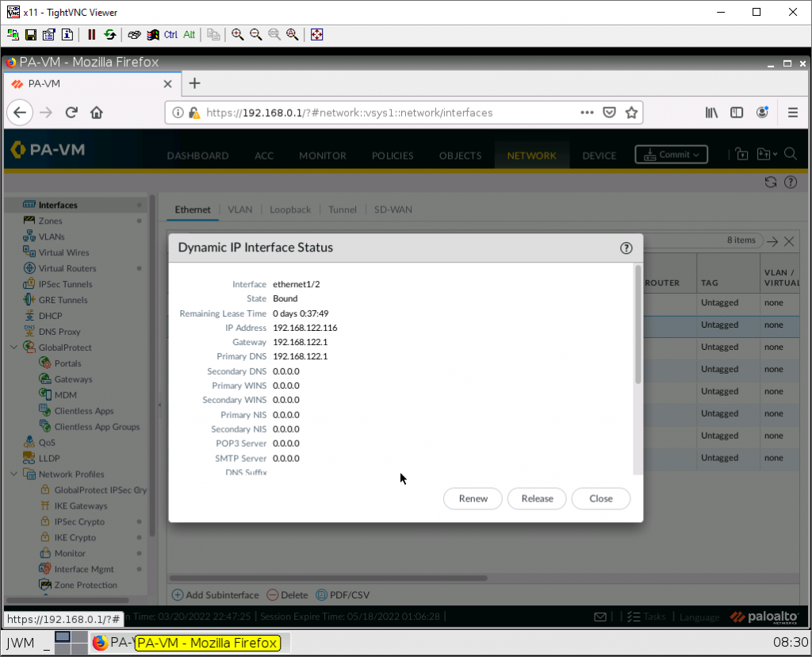The image size is (812, 657).
Task: Open global search via the magnifier icon
Action: tap(791, 155)
